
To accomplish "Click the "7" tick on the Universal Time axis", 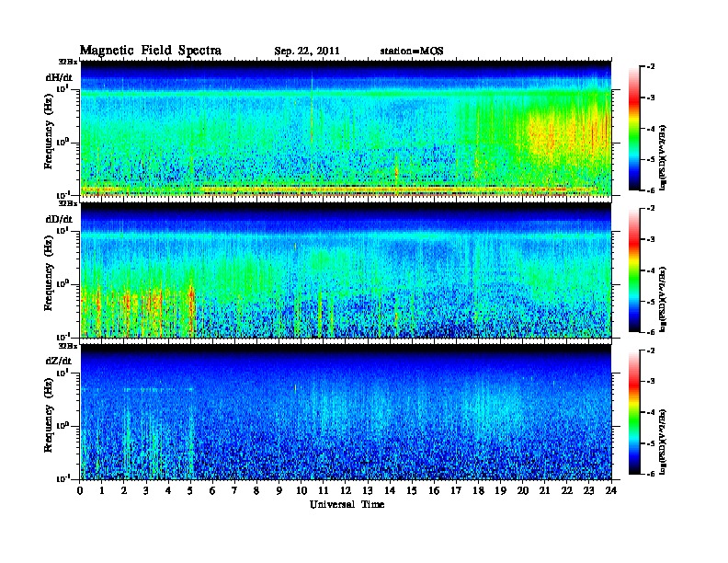I will pyautogui.click(x=235, y=490).
